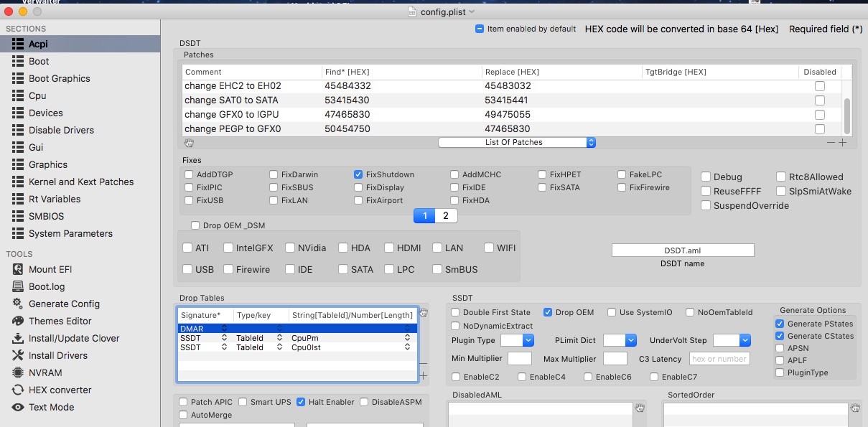The image size is (868, 427).
Task: Open the NVRAM tool
Action: coord(45,372)
